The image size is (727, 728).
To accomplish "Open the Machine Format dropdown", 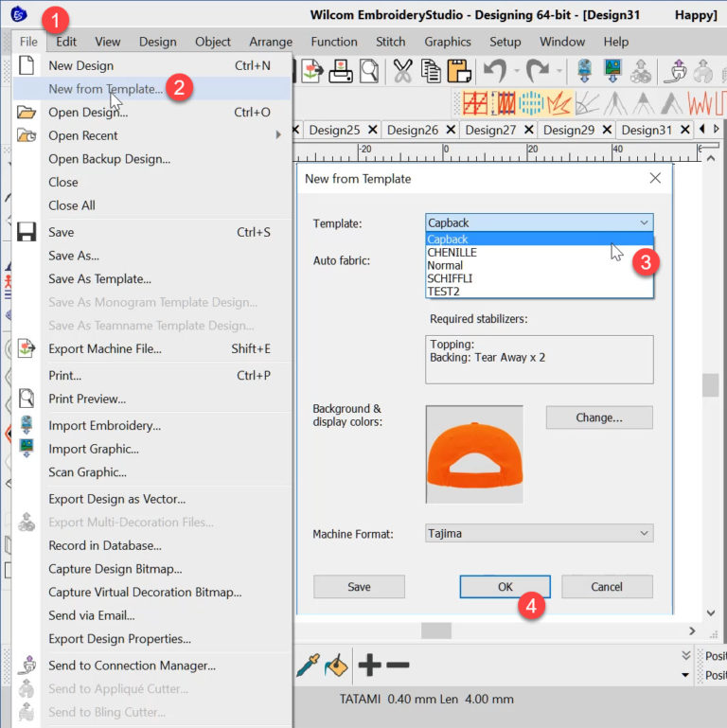I will [540, 534].
